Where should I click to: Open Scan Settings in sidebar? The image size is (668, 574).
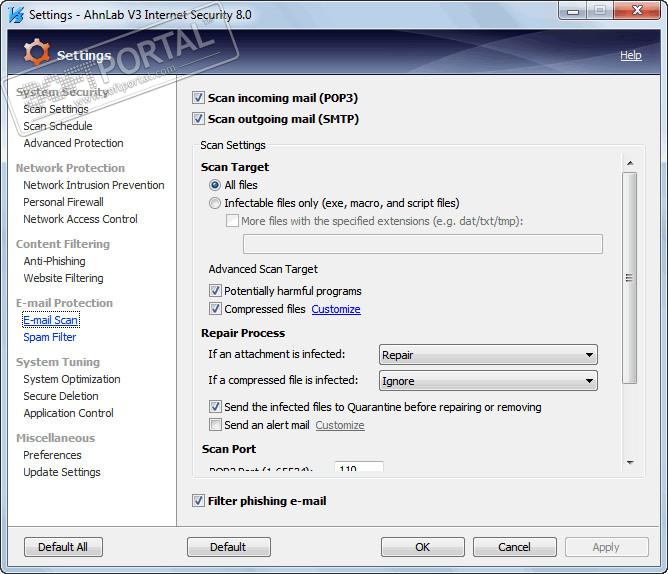click(x=56, y=109)
